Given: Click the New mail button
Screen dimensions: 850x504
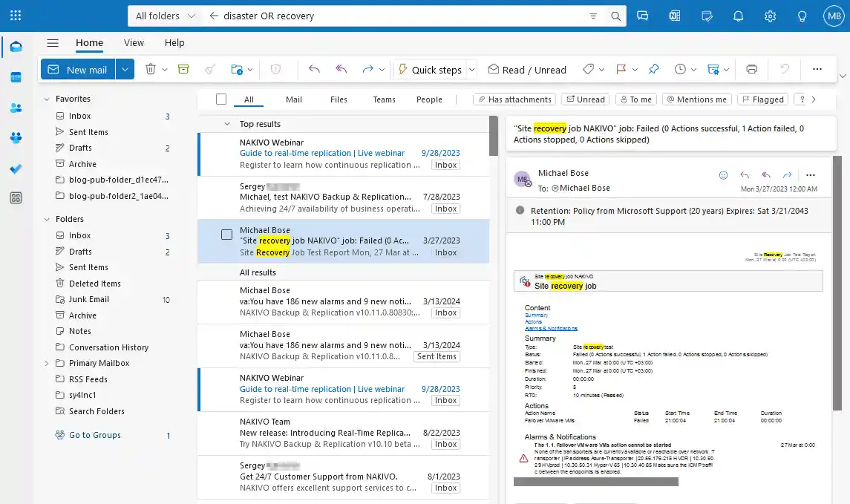Looking at the screenshot, I should tap(77, 69).
